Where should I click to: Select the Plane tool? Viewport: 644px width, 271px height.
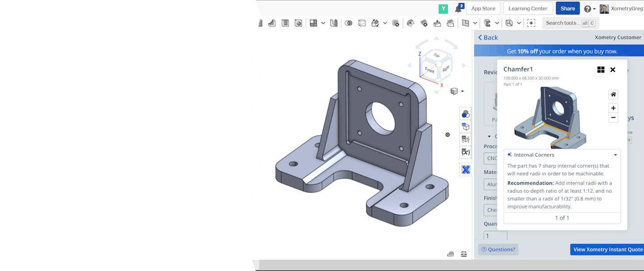(466, 23)
